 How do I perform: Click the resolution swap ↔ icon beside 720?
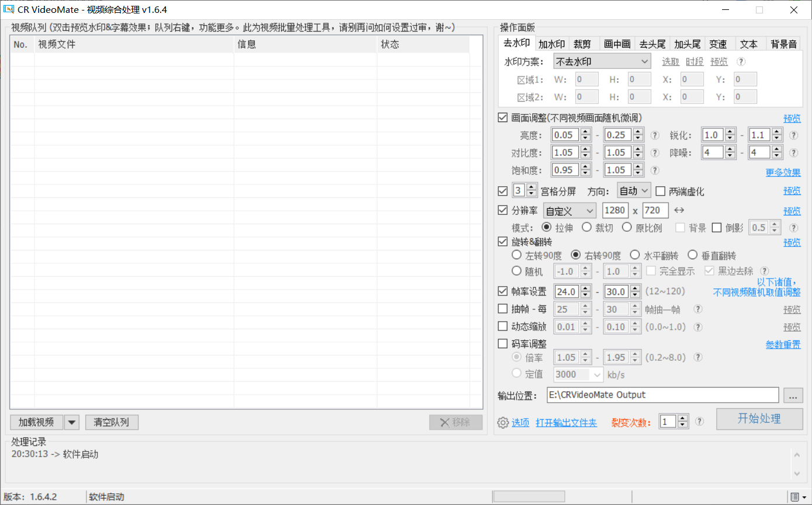tap(678, 210)
